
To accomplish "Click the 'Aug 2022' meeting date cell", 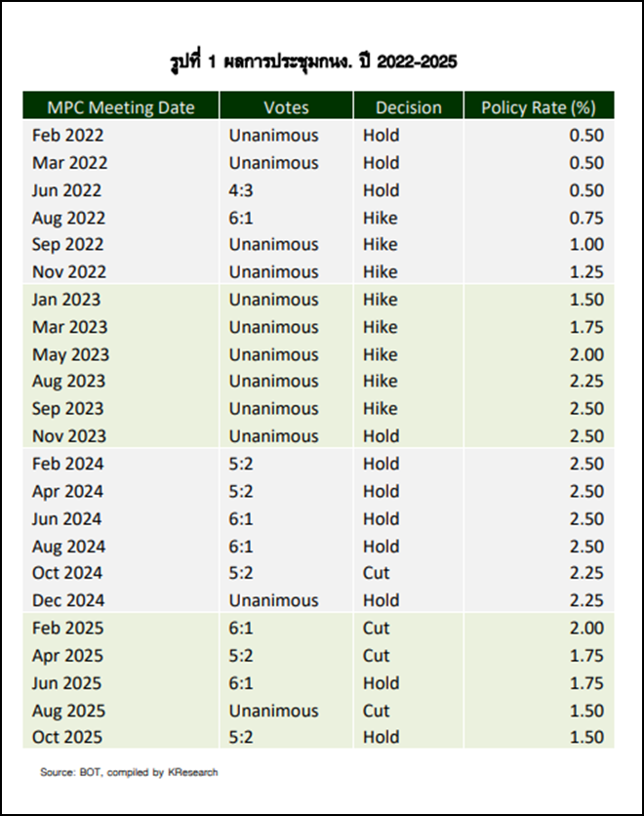I will click(x=68, y=218).
